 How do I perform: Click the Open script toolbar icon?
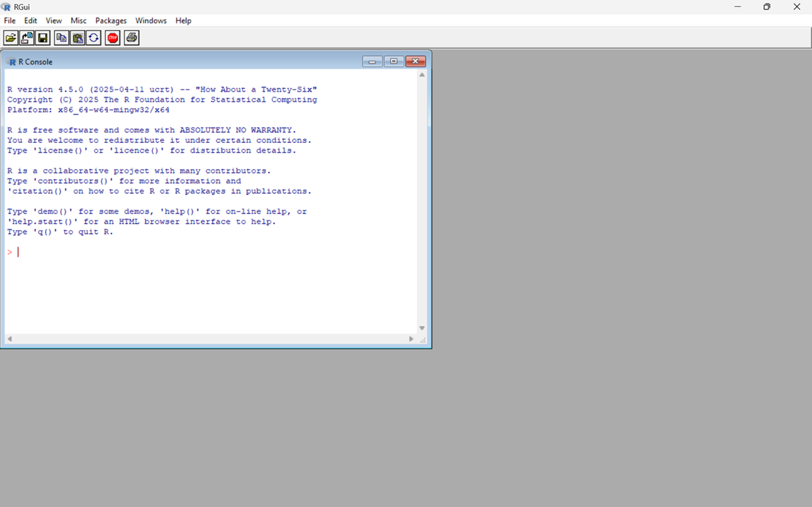(11, 38)
